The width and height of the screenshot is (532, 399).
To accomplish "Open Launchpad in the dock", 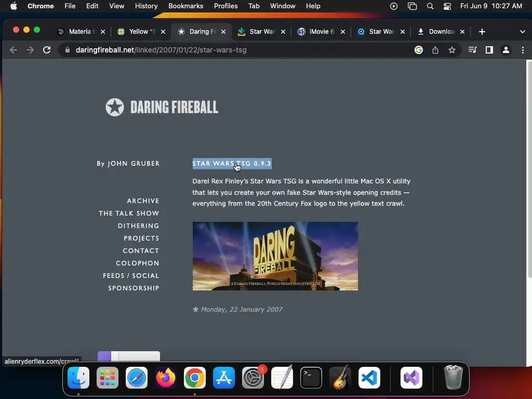I will click(108, 378).
